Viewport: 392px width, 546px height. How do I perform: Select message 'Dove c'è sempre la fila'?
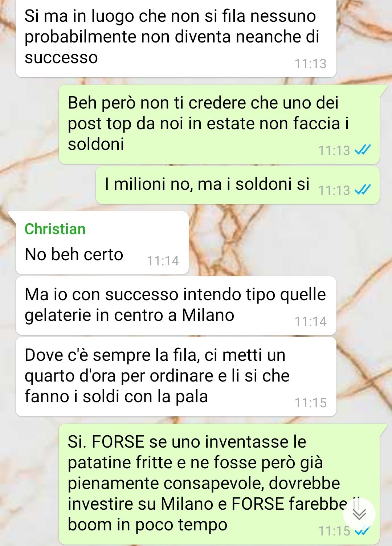coord(176,376)
